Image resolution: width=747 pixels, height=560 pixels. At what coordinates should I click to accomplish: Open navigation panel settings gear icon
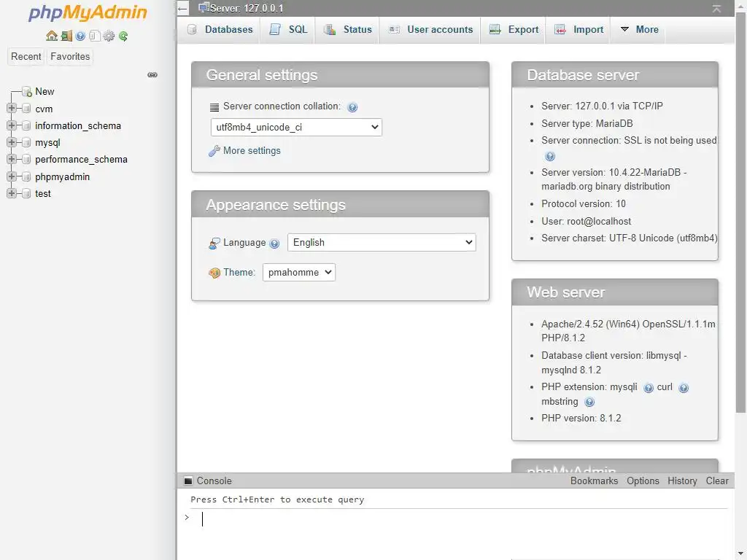point(109,36)
